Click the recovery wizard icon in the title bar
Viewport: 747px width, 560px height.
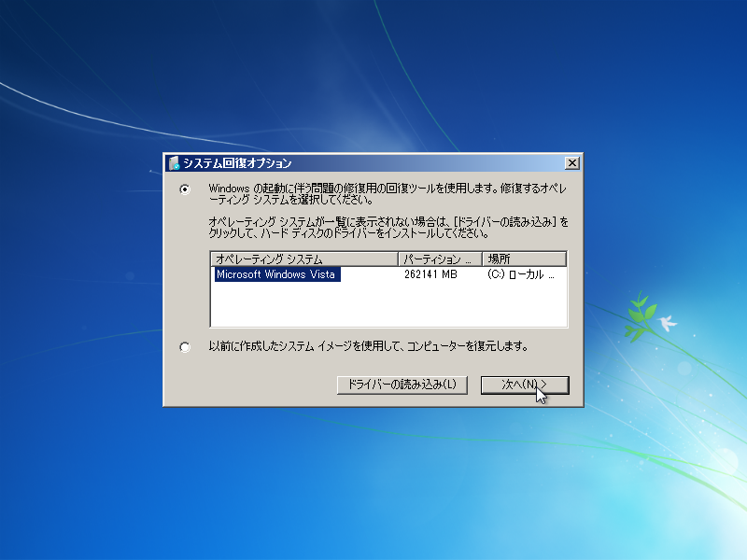[x=176, y=161]
